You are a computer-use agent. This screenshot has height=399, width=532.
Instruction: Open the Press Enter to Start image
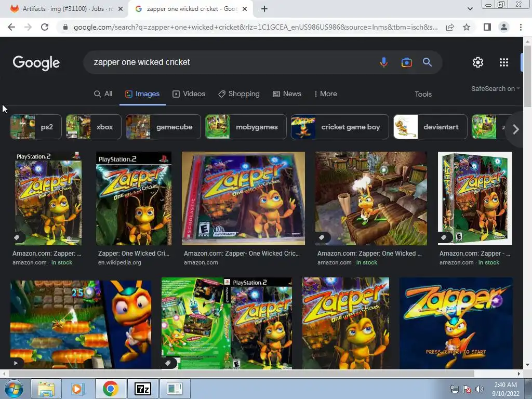pyautogui.click(x=456, y=323)
